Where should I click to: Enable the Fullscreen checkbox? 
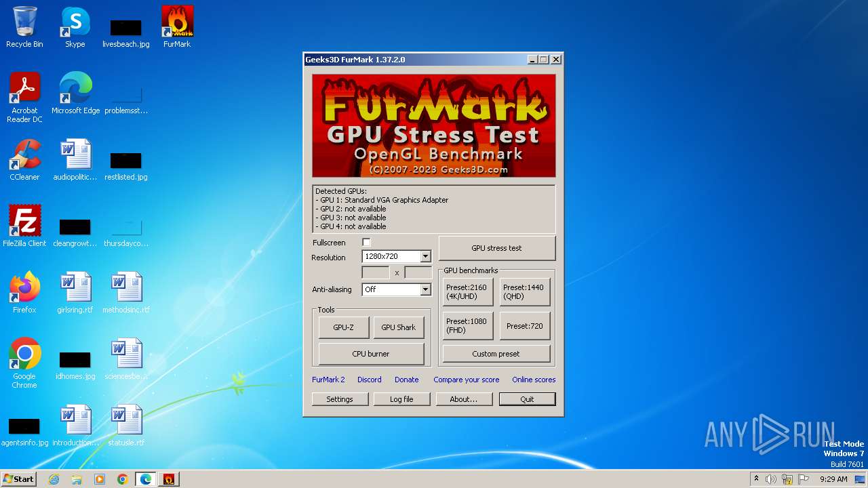coord(366,243)
